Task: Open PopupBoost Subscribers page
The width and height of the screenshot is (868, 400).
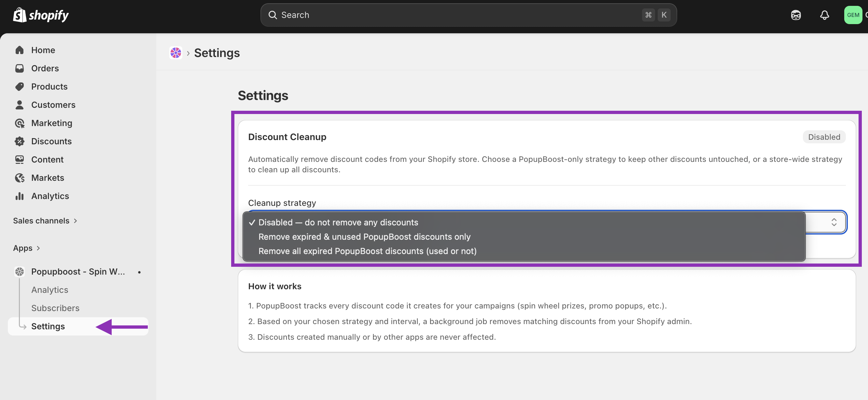Action: 55,308
